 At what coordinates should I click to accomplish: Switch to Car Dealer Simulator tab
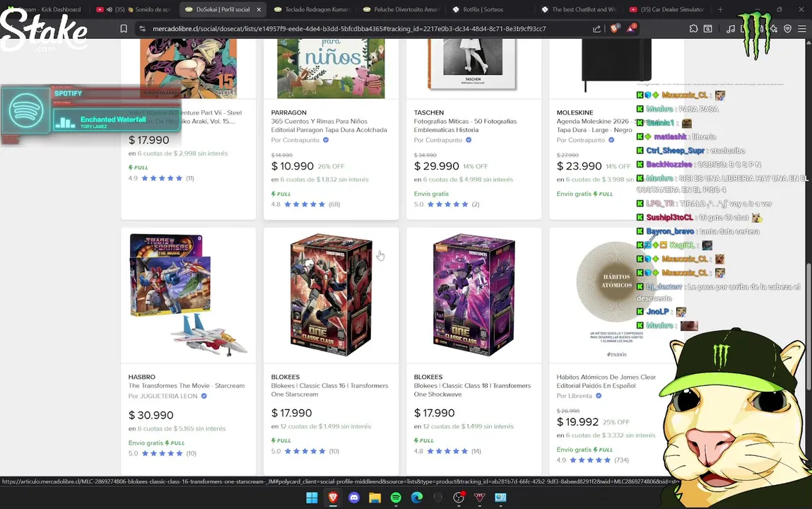pyautogui.click(x=668, y=9)
